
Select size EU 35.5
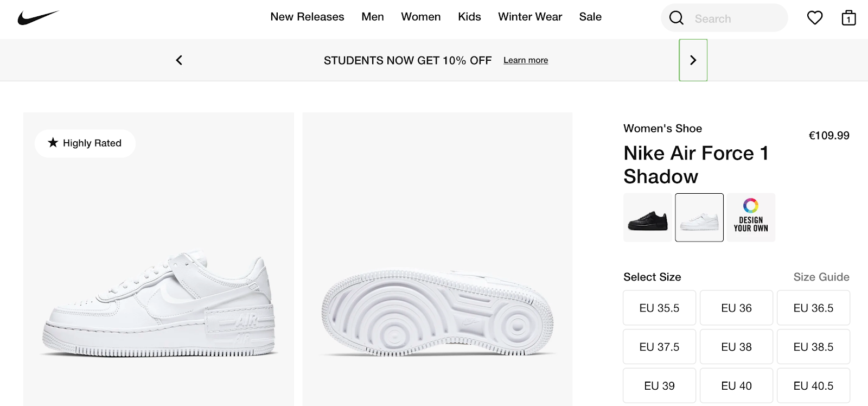click(659, 308)
